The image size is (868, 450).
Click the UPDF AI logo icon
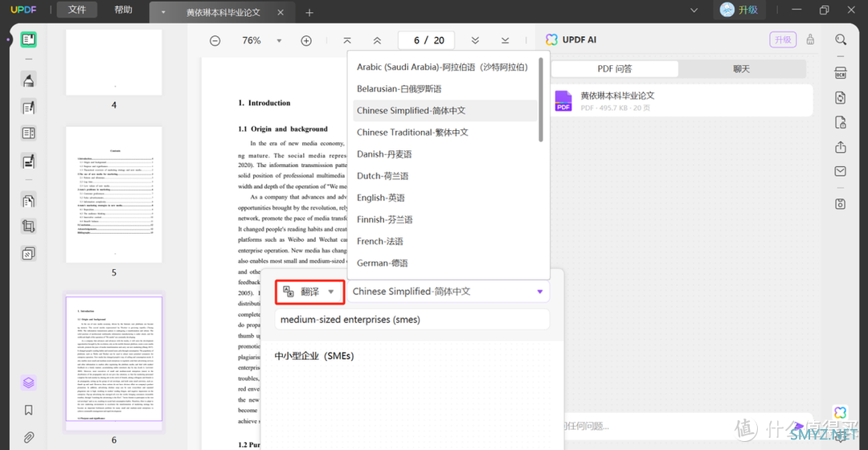551,40
